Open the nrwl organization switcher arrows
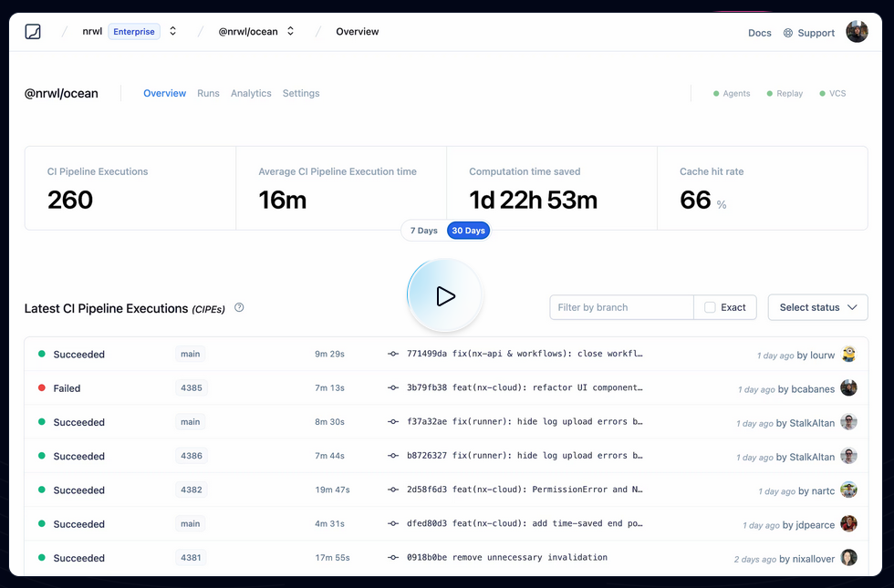 [172, 31]
